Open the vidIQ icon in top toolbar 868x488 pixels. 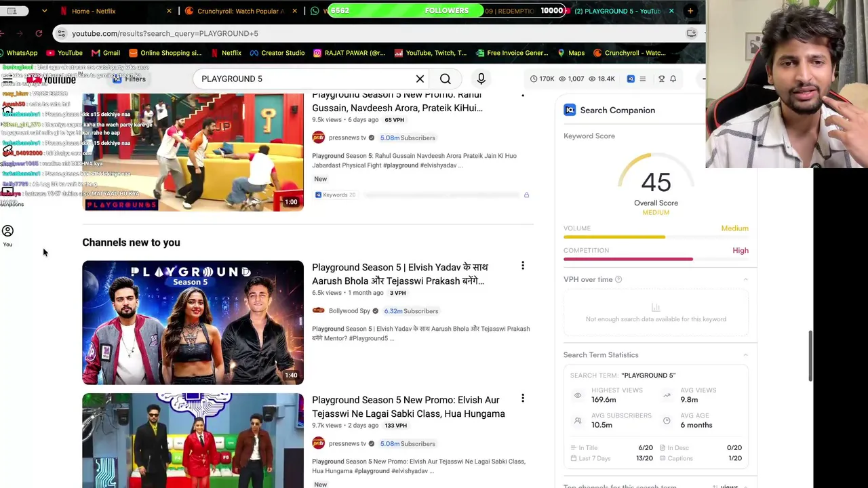(x=631, y=79)
